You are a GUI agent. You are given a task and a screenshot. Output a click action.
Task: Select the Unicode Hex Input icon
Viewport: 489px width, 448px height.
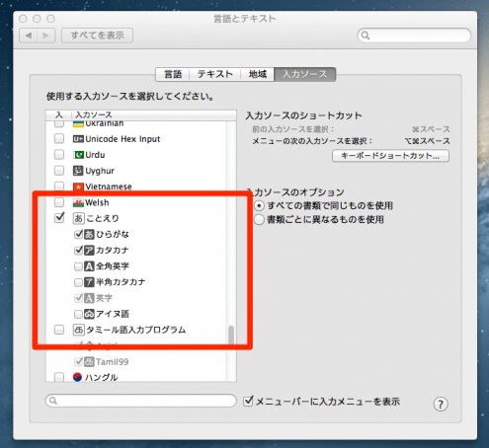click(78, 139)
